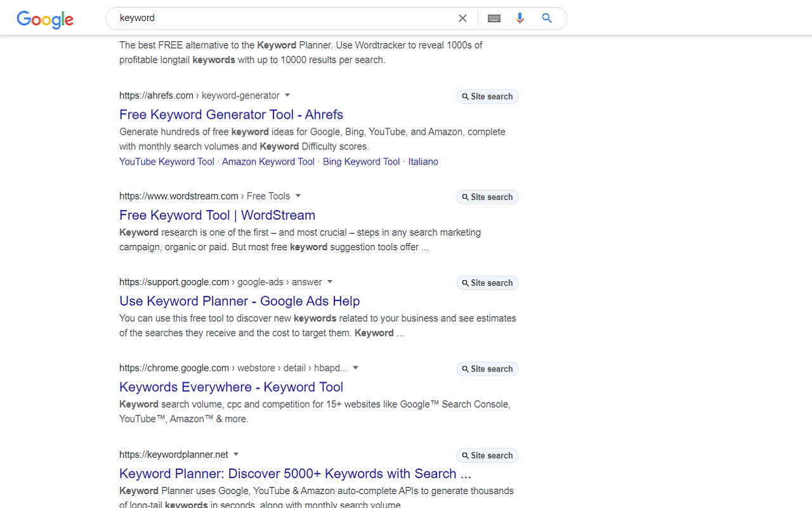Viewport: 812px width, 508px height.
Task: Open Free Keyword Generator Tool - Ahrefs
Action: click(231, 114)
